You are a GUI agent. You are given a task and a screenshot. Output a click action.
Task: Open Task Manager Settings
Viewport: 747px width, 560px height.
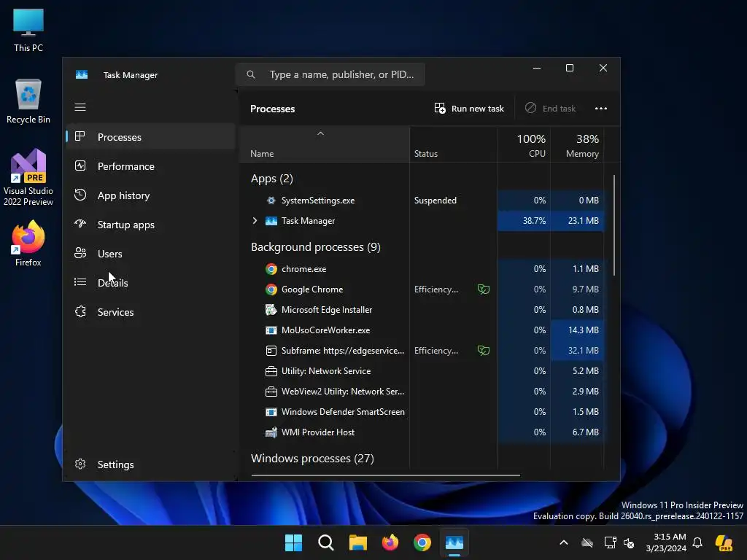click(150, 464)
